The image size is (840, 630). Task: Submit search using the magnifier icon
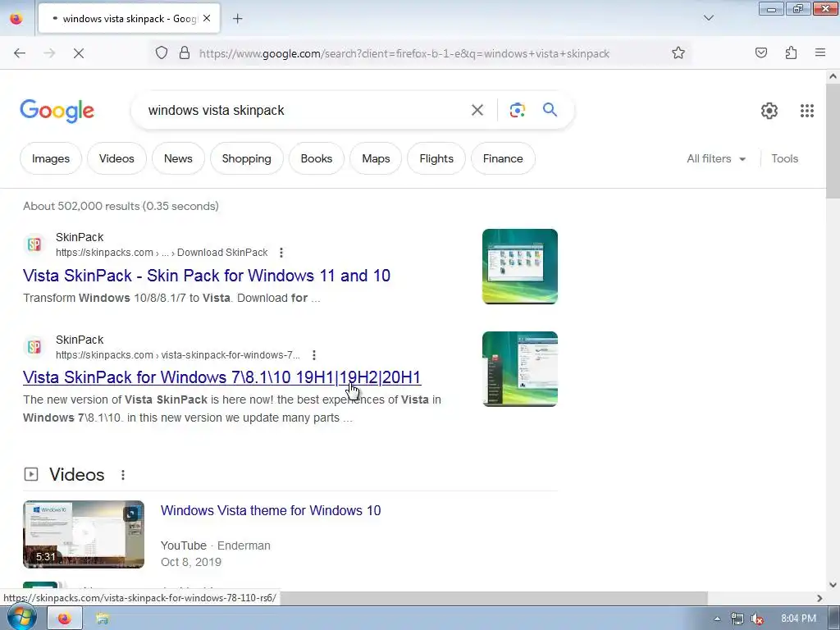(x=550, y=110)
